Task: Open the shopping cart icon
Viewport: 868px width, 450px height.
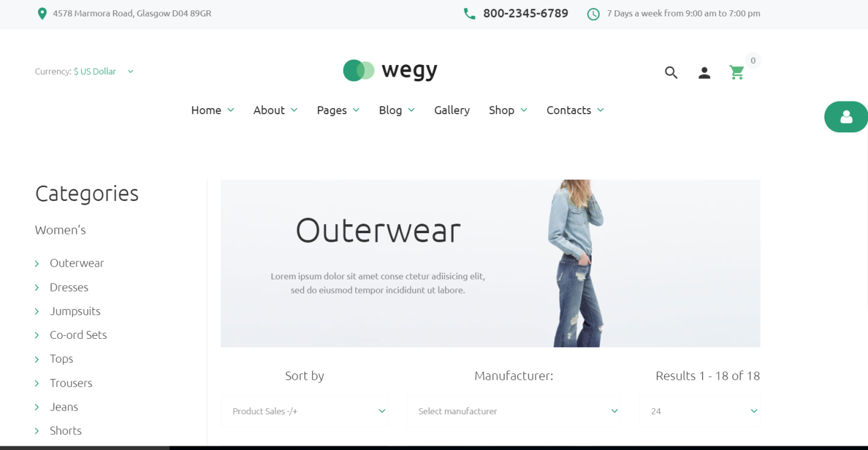Action: [737, 72]
